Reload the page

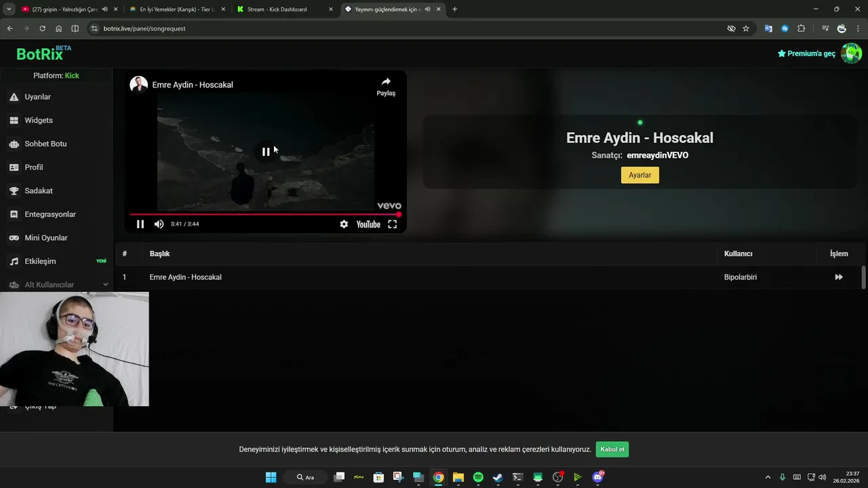click(42, 28)
